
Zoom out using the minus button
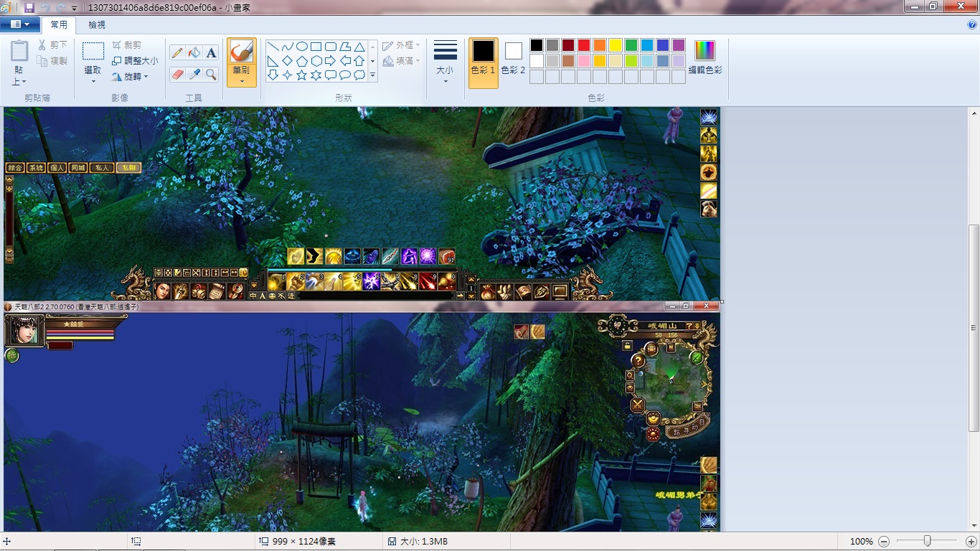(x=884, y=542)
